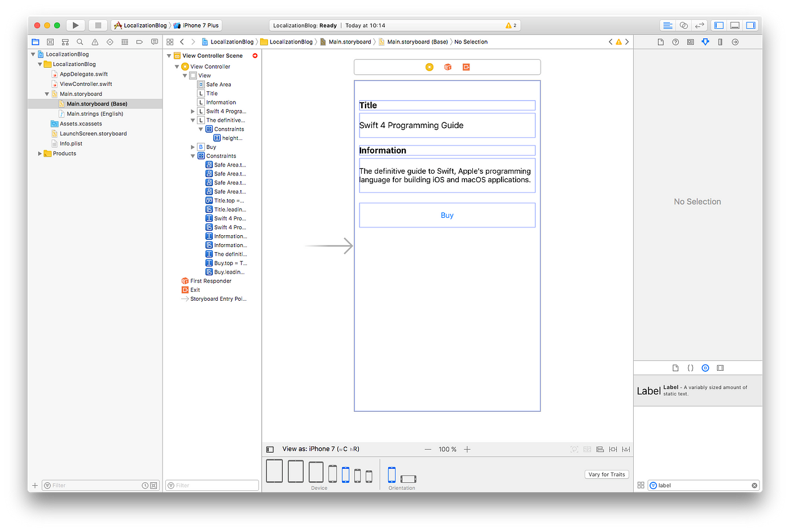The width and height of the screenshot is (790, 532).
Task: Click the Vary for Traits button
Action: pos(607,474)
